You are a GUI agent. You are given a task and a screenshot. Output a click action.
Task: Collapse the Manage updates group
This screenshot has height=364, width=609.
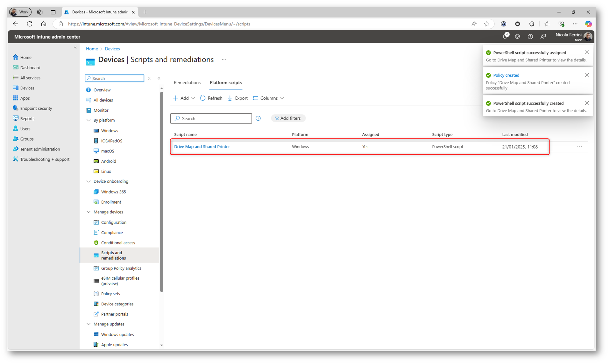pyautogui.click(x=89, y=324)
